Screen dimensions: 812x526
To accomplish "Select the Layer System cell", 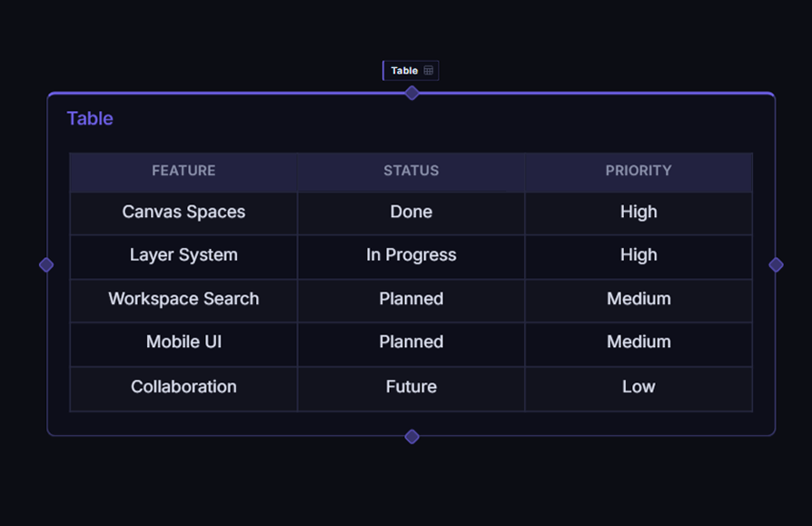I will [x=183, y=256].
